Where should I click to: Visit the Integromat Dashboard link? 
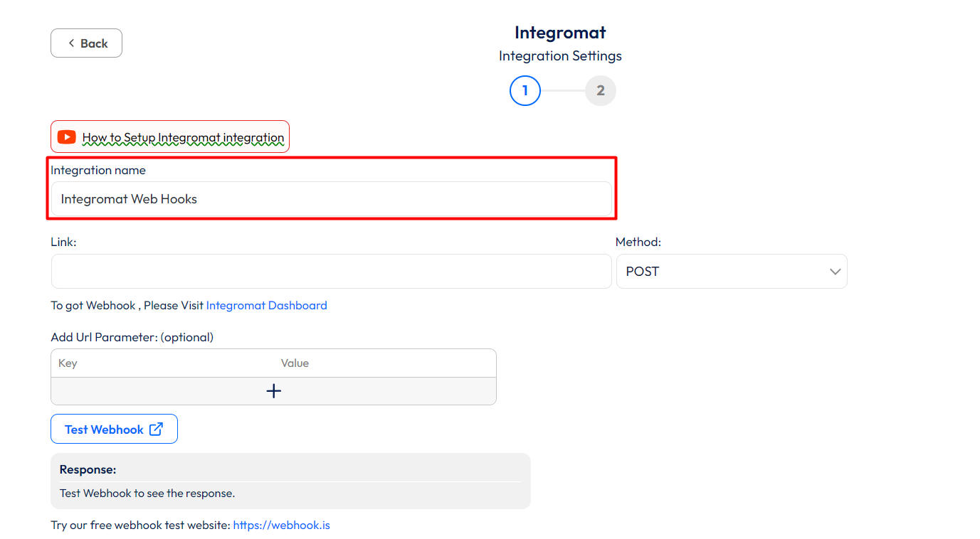point(266,305)
